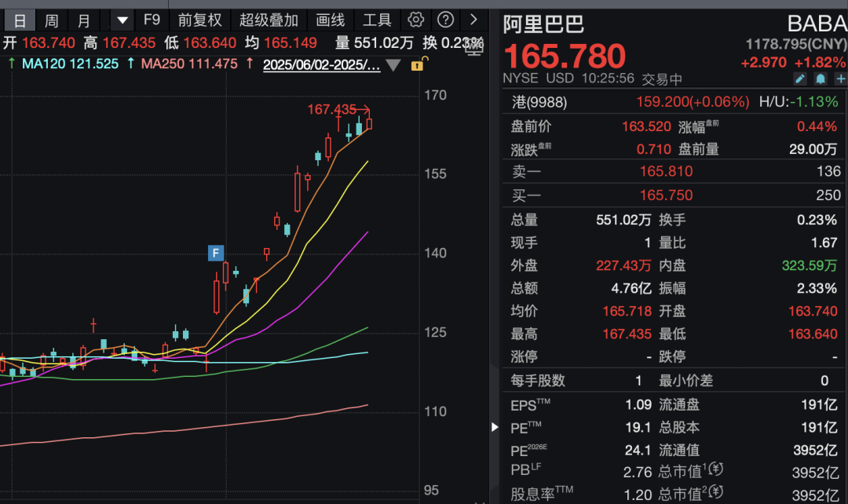848x504 pixels.
Task: Click the 股息率 TTM 1.20 value
Action: pos(638,495)
